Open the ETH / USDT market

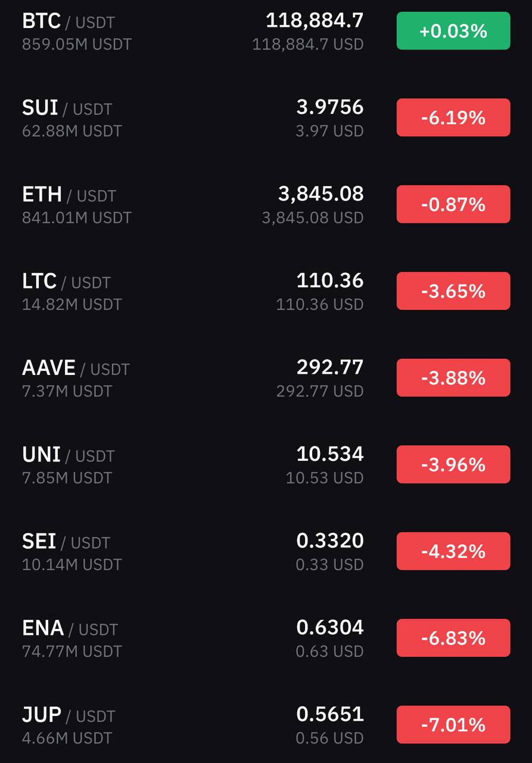tap(266, 204)
